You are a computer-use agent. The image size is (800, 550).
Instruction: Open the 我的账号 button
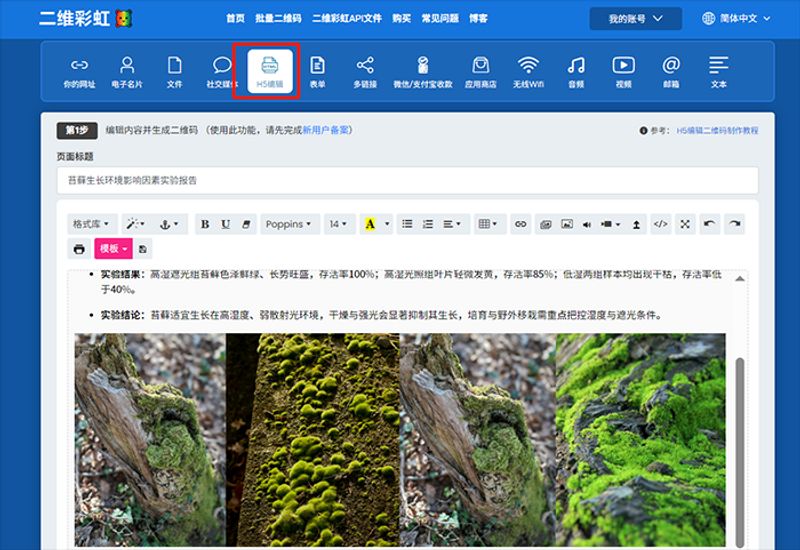(x=635, y=18)
